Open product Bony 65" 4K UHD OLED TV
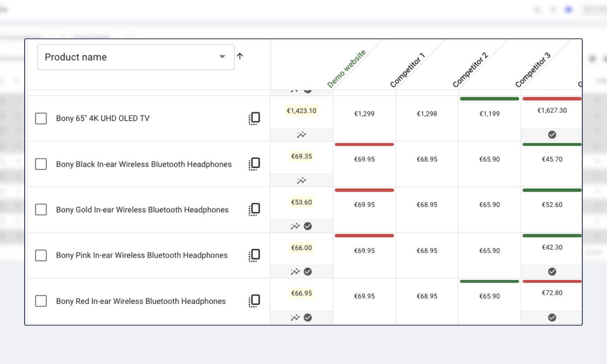The image size is (607, 364). coord(103,119)
